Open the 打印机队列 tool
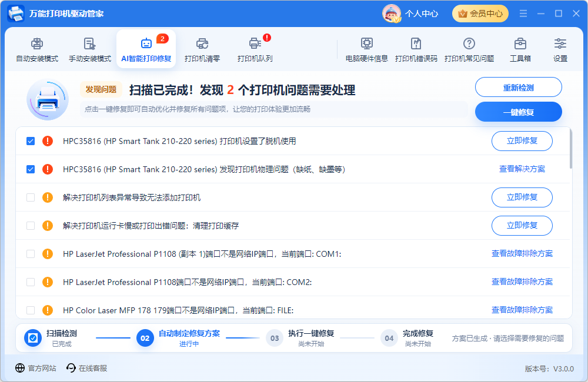Image resolution: width=588 pixels, height=382 pixels. pos(255,49)
